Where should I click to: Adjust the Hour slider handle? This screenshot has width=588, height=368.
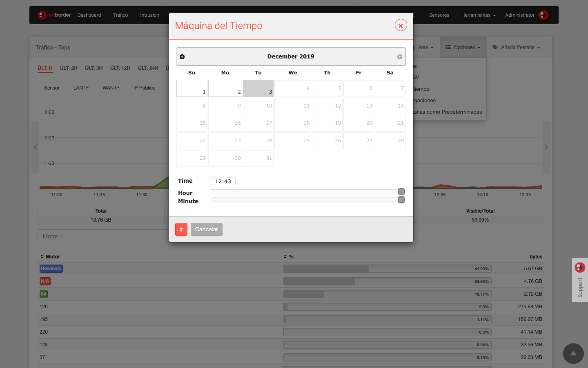401,191
